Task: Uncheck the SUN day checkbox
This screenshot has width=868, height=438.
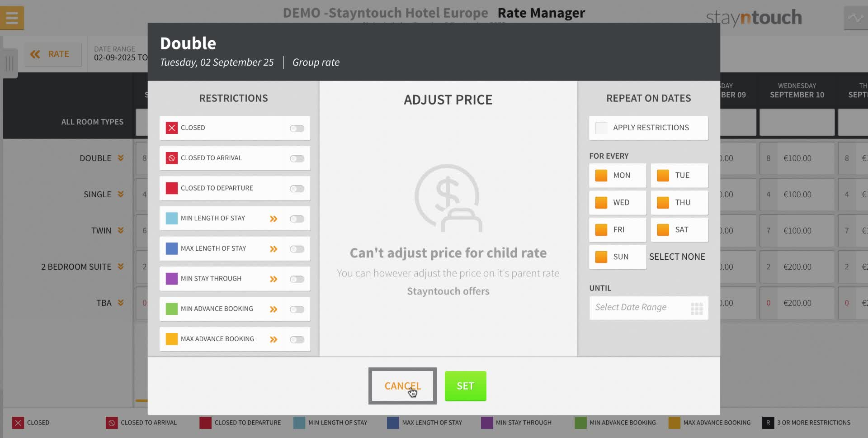Action: tap(601, 257)
